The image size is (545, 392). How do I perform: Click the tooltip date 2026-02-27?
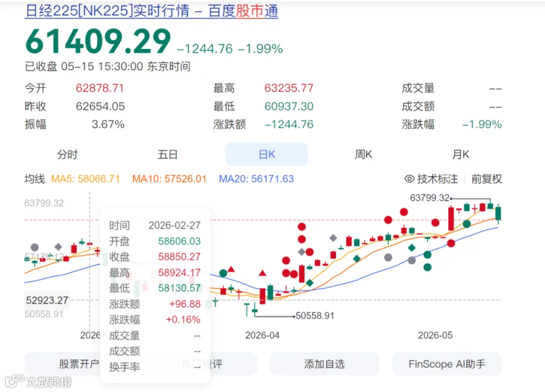click(x=174, y=225)
